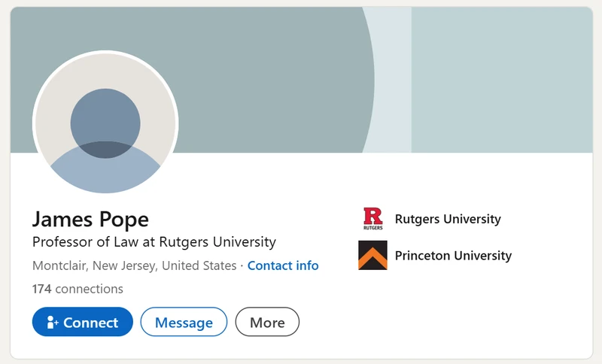602x364 pixels.
Task: Click the small RUTGERS caption under logo
Action: 372,228
